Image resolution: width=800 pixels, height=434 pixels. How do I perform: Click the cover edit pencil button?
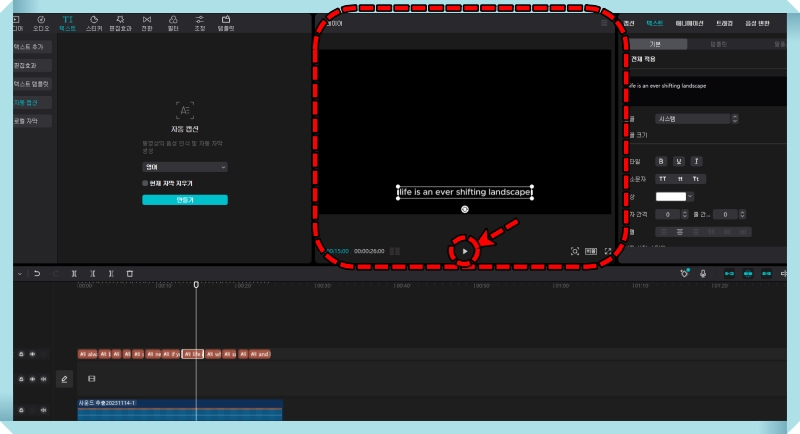click(64, 379)
